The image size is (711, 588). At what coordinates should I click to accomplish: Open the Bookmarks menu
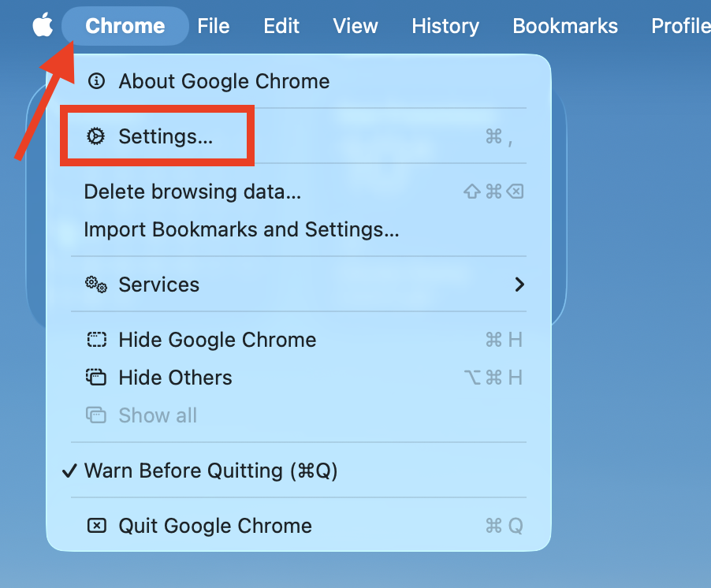[x=564, y=25]
